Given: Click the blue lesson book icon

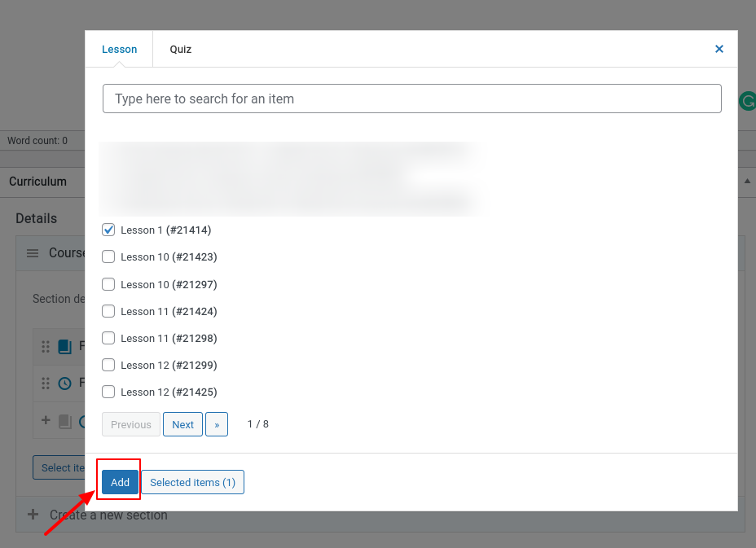Looking at the screenshot, I should (64, 347).
